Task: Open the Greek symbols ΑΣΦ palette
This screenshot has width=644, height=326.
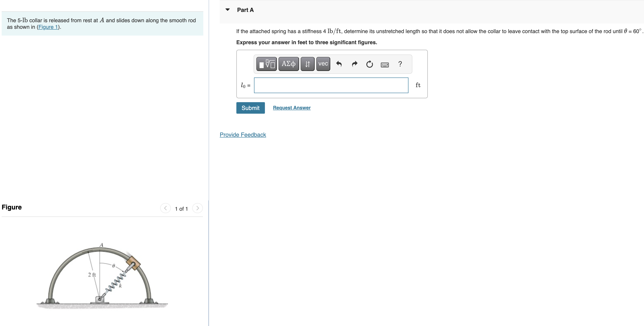Action: coord(289,64)
